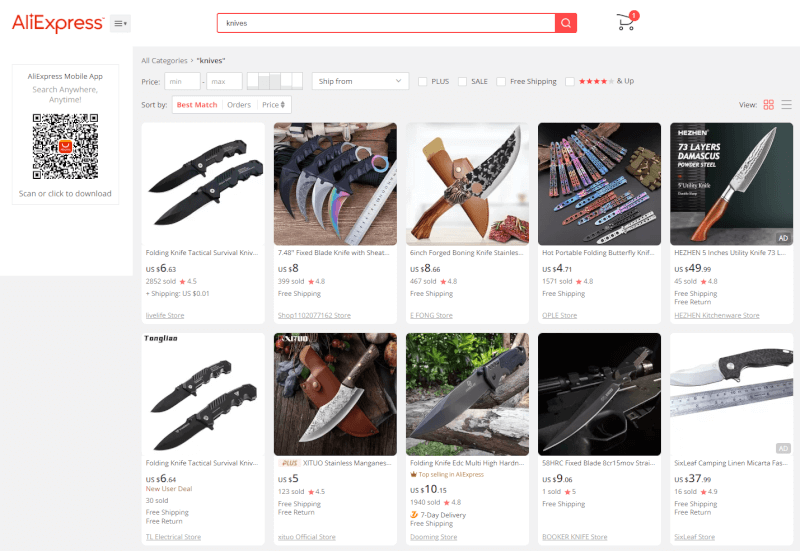Visit SixLeaf Store link
Image resolution: width=800 pixels, height=551 pixels.
click(694, 537)
